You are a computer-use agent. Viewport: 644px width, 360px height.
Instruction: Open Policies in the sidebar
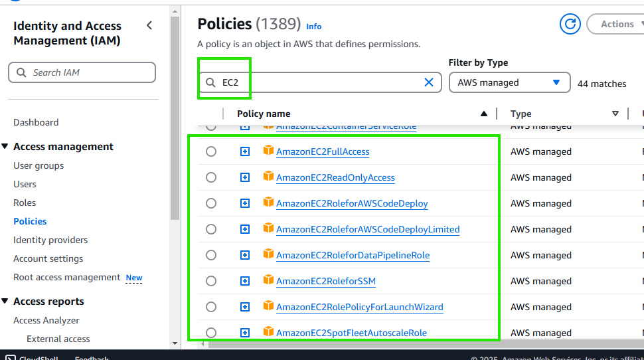(x=30, y=221)
